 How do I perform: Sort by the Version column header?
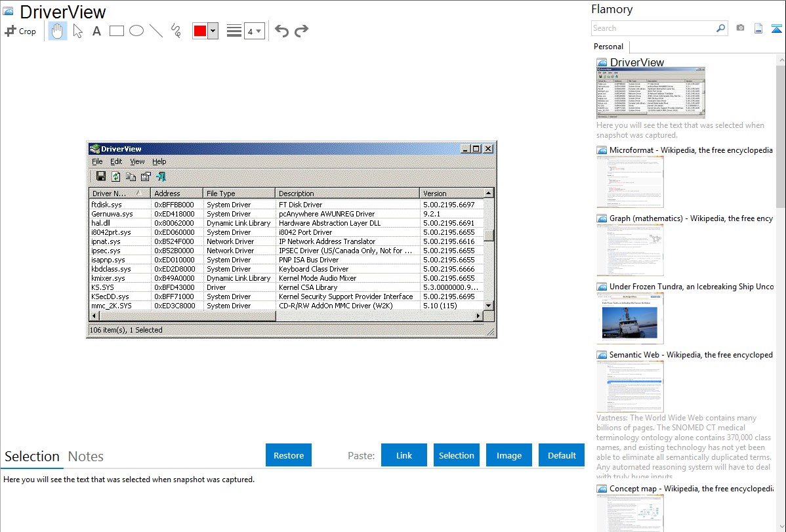tap(451, 194)
